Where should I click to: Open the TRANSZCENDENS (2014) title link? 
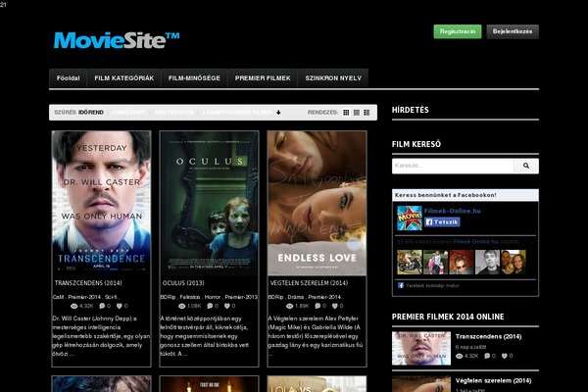tap(88, 283)
